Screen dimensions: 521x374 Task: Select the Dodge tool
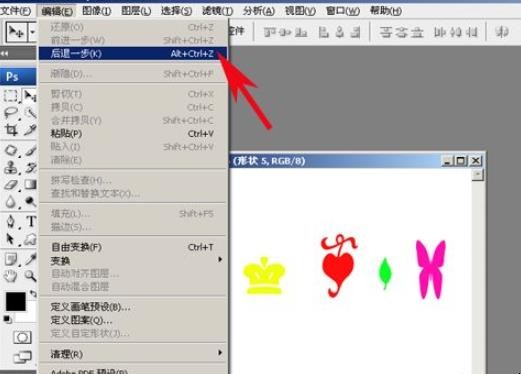pos(30,202)
